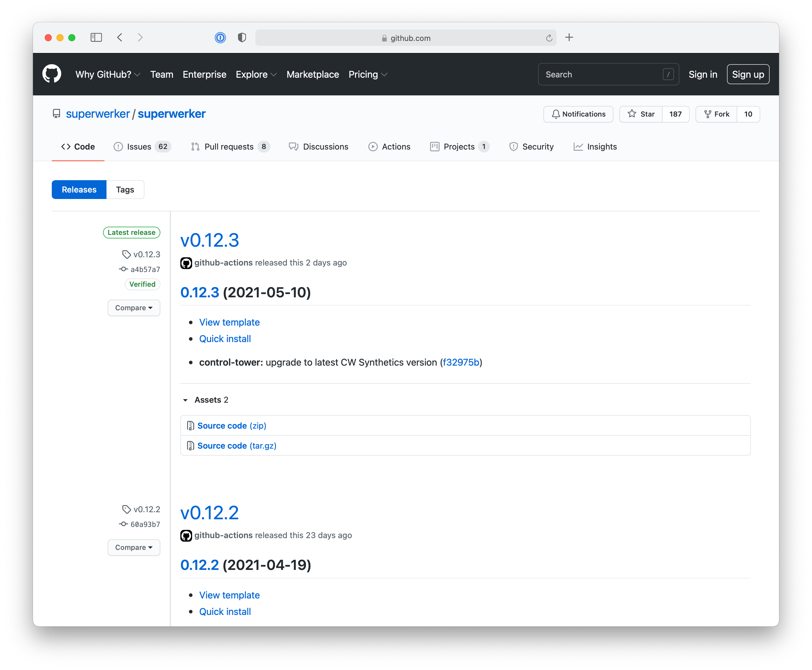This screenshot has height=670, width=812.
Task: Open the Compare dropdown for v0.12.2
Action: click(x=134, y=547)
